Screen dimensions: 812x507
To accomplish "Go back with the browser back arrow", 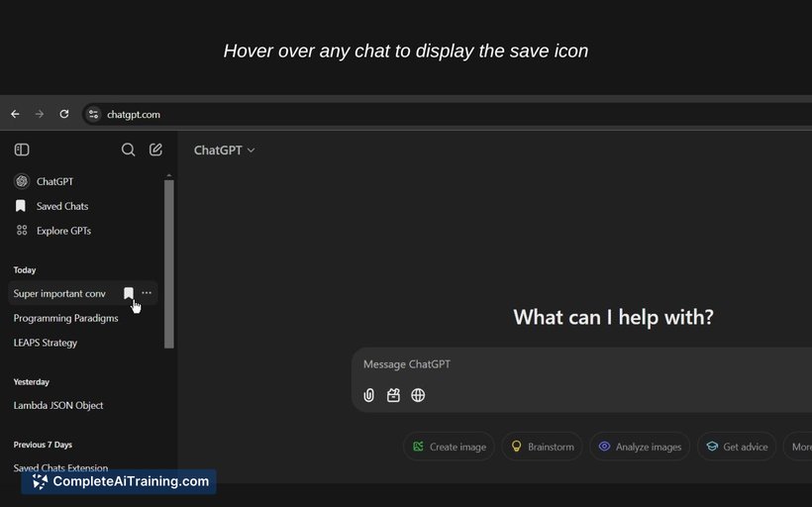I will pos(15,114).
